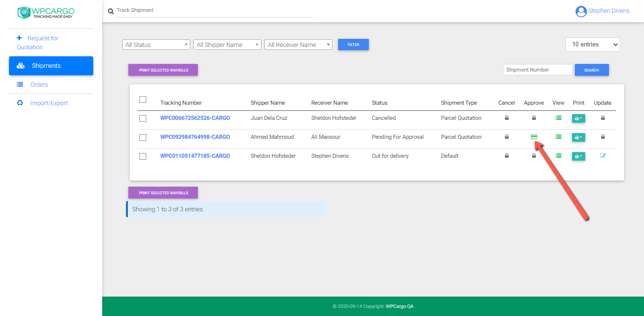Open tracking link WPC011051477185-CARGO

[195, 156]
